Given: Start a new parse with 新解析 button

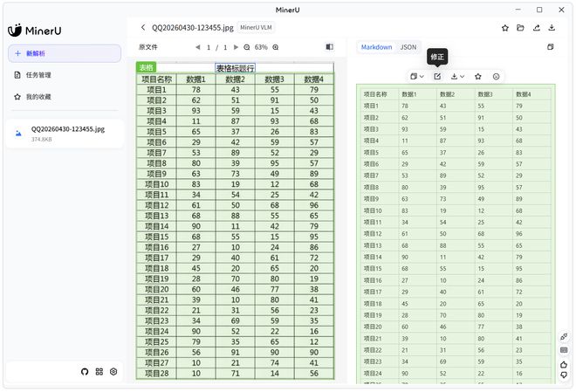Looking at the screenshot, I should 65,53.
